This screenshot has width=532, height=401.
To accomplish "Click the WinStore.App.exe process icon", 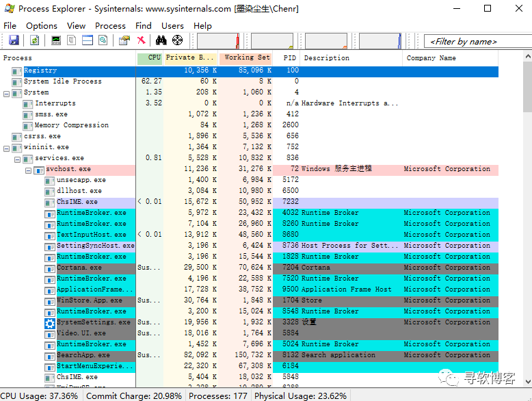I will [50, 302].
